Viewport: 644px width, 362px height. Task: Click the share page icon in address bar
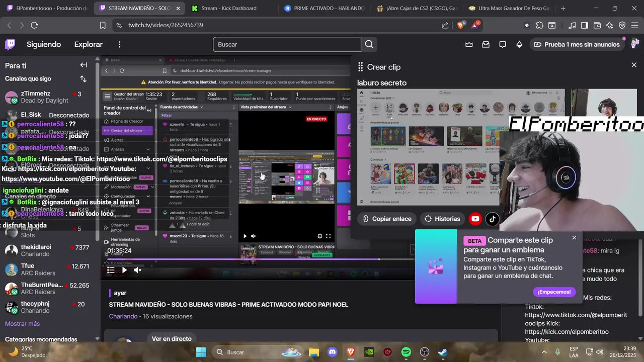445,25
